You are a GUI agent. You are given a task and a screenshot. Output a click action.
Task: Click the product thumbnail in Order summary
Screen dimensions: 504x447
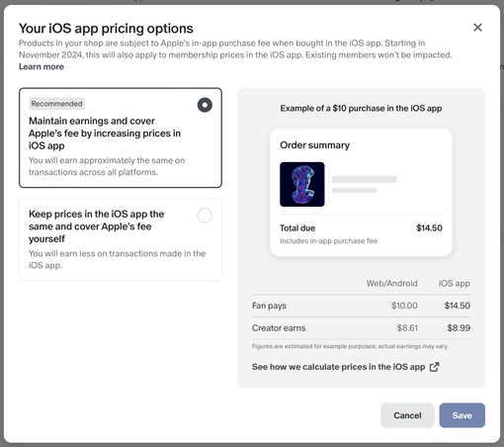pos(302,184)
